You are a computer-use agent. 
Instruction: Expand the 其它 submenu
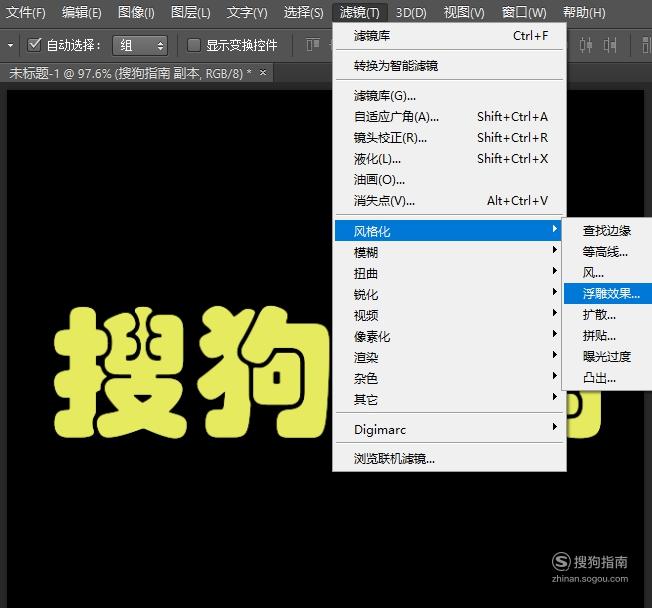(449, 399)
